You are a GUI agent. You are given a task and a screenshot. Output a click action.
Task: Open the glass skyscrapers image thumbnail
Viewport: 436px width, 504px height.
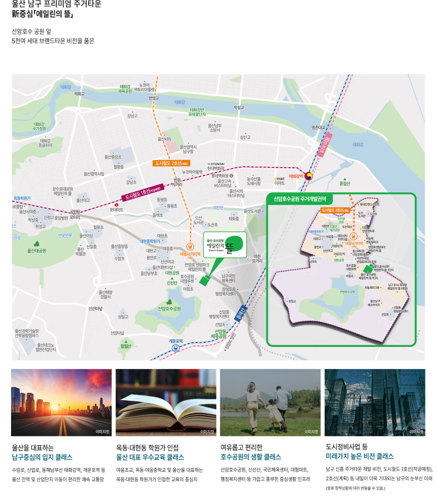375,402
